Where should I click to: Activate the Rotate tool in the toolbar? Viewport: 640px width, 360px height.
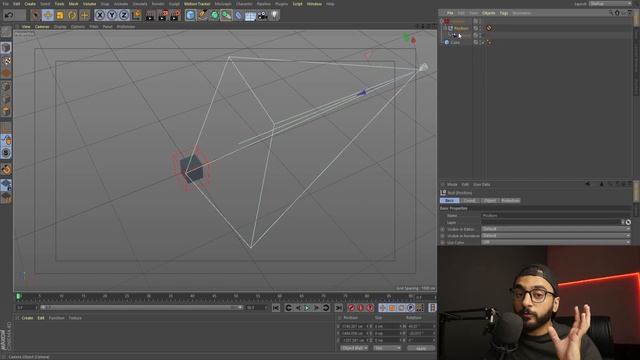click(72, 15)
